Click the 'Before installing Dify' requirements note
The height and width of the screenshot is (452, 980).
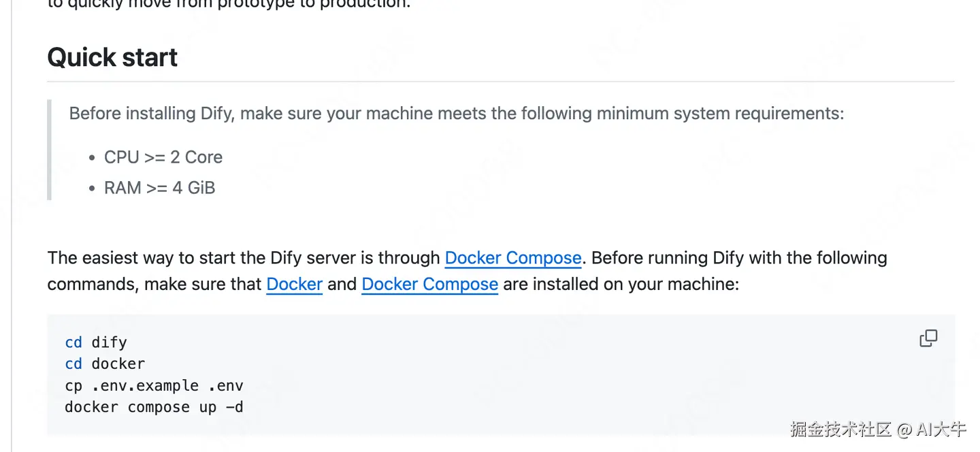pos(456,114)
